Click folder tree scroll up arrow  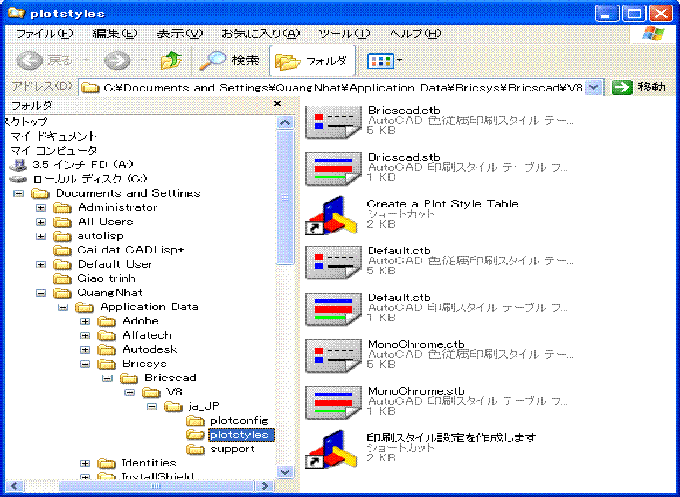[x=285, y=123]
